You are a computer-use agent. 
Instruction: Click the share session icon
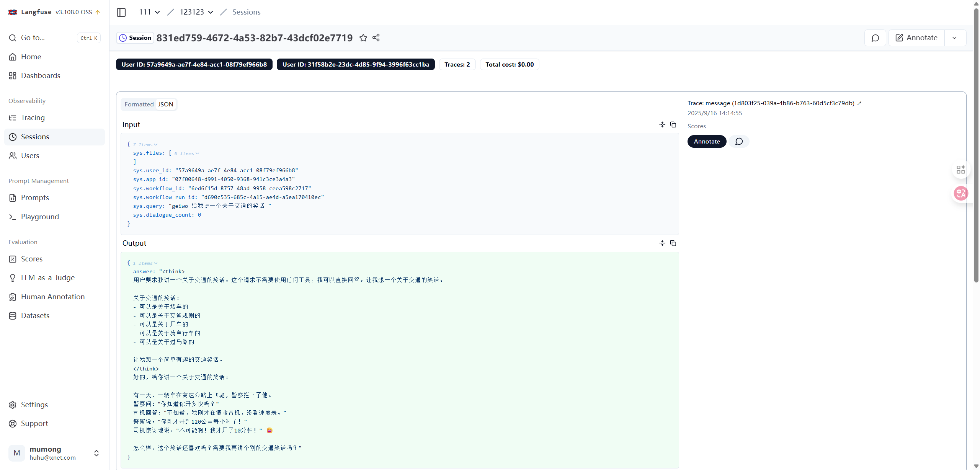tap(376, 38)
